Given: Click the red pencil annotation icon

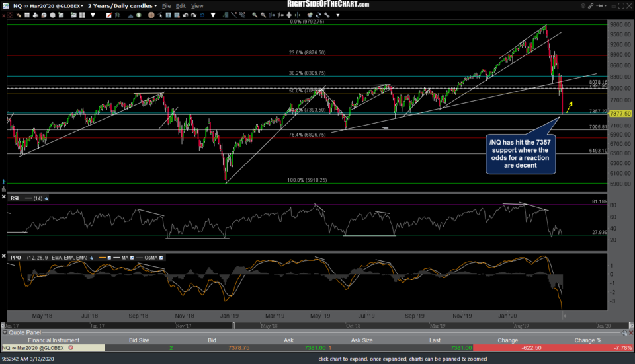Looking at the screenshot, I should (x=109, y=15).
